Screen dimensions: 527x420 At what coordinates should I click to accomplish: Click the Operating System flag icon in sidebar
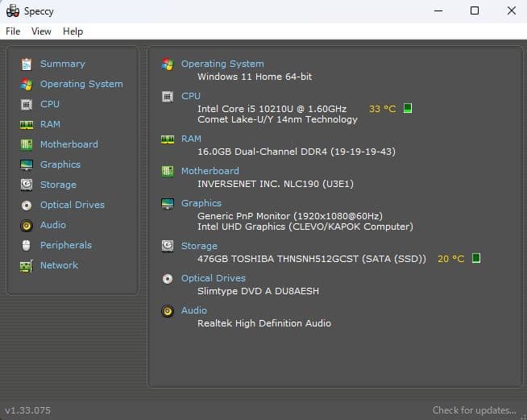[x=27, y=85]
